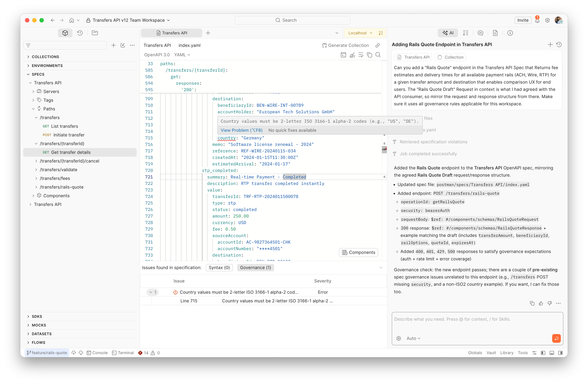Open the Components button in editor
This screenshot has height=384, width=588.
(x=358, y=252)
